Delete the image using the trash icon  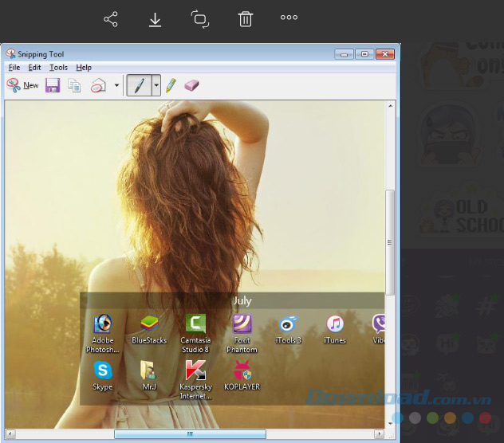(246, 19)
